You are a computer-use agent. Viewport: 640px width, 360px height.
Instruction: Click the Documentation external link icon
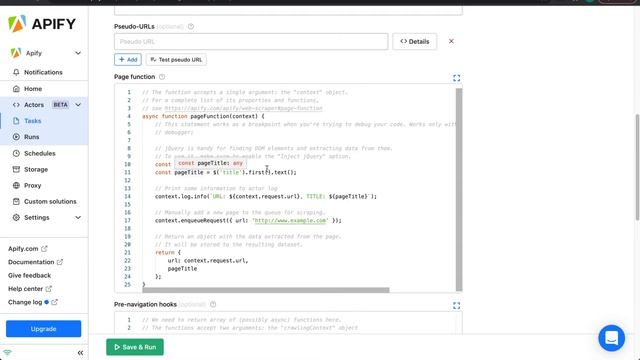[x=60, y=262]
